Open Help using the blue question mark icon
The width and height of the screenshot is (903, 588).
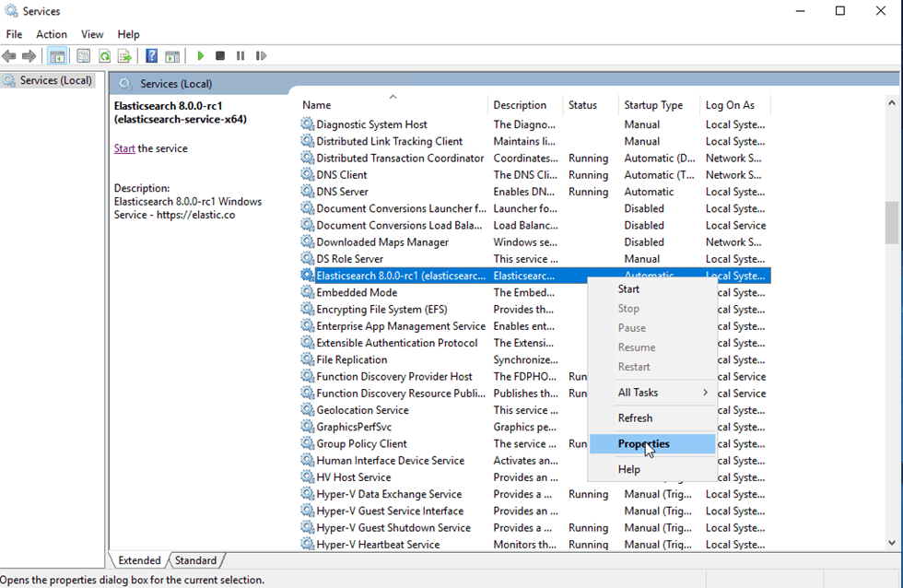(x=150, y=55)
